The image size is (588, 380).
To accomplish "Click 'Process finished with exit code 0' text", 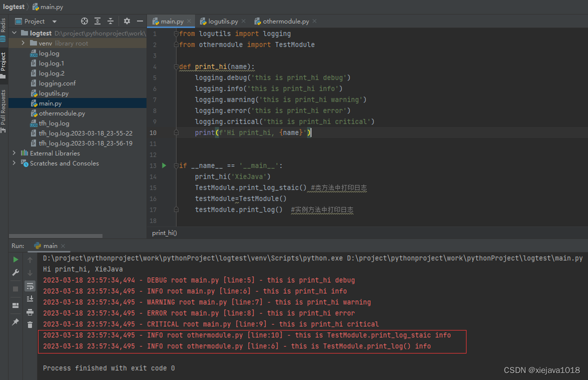I will [109, 368].
